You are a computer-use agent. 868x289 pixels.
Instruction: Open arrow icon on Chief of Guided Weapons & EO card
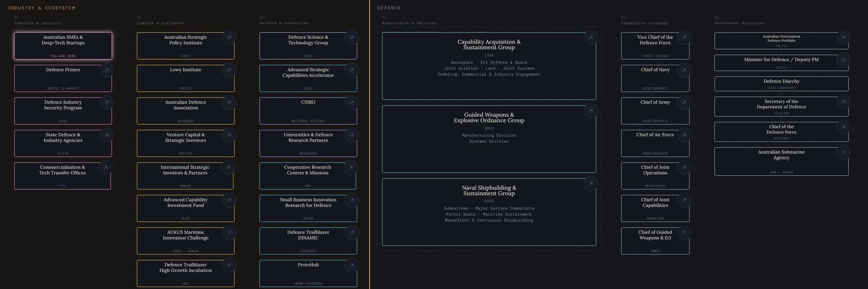click(684, 232)
